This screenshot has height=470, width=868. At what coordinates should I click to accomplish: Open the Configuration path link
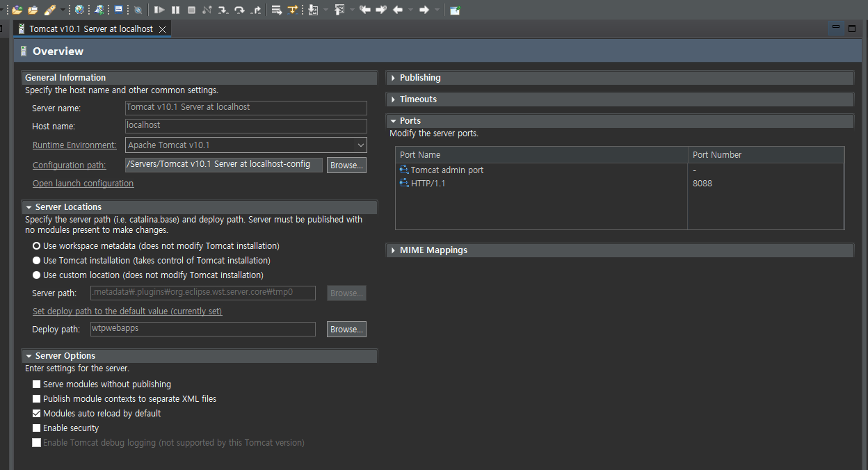(x=69, y=165)
